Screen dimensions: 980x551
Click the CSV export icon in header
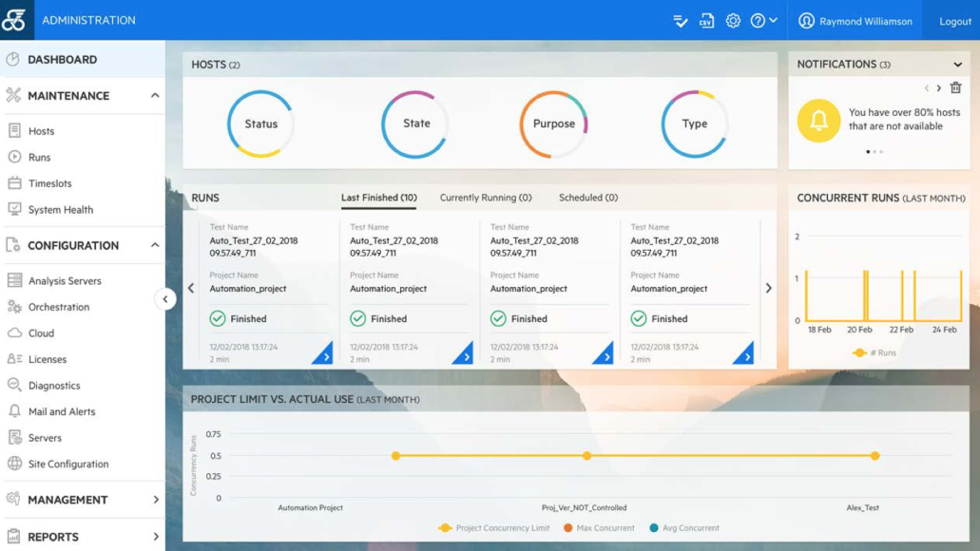pos(706,21)
